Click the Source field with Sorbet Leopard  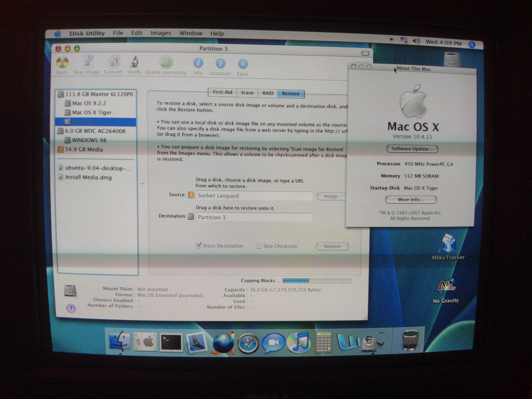[x=254, y=196]
